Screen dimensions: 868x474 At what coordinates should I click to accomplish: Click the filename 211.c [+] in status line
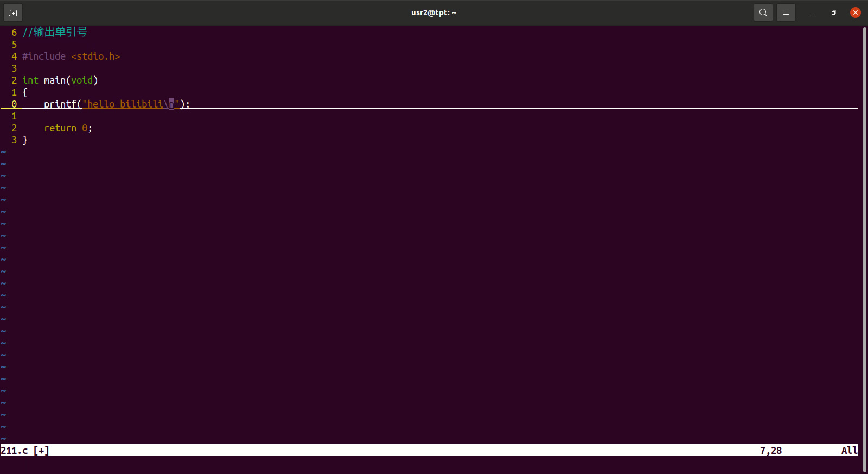click(25, 451)
